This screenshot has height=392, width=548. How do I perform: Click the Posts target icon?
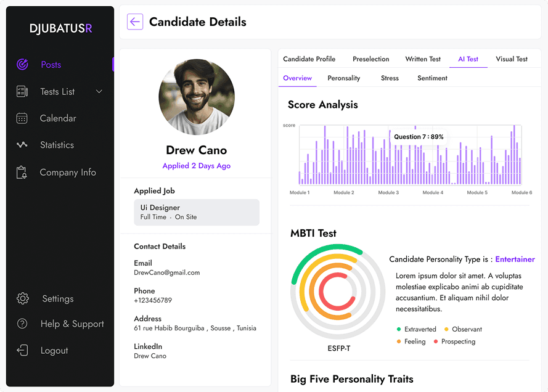point(22,64)
